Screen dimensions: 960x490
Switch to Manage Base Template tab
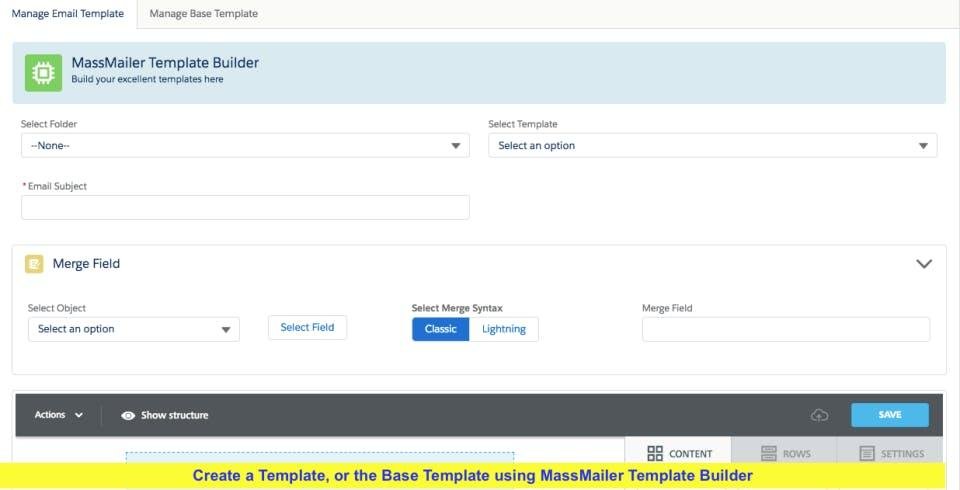point(204,14)
